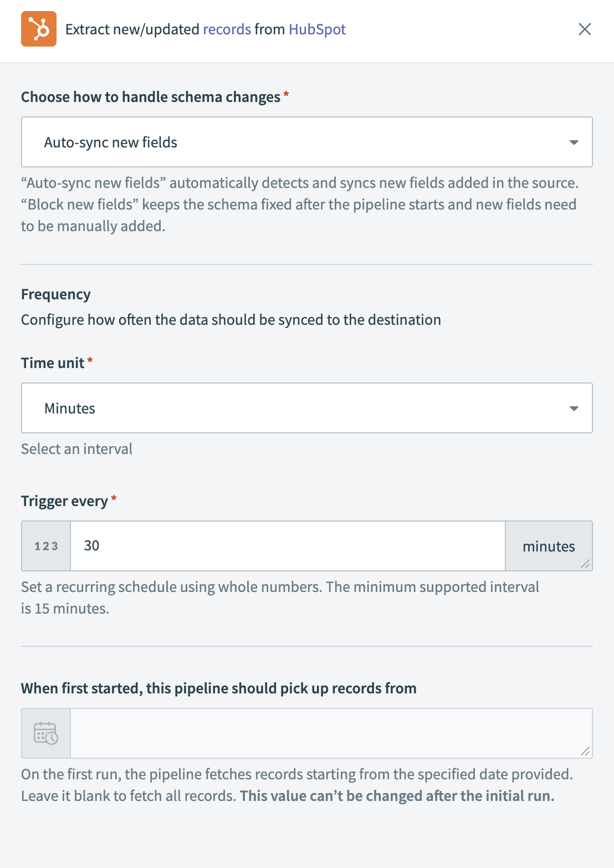Click the close X to dismiss the dialog

(585, 29)
